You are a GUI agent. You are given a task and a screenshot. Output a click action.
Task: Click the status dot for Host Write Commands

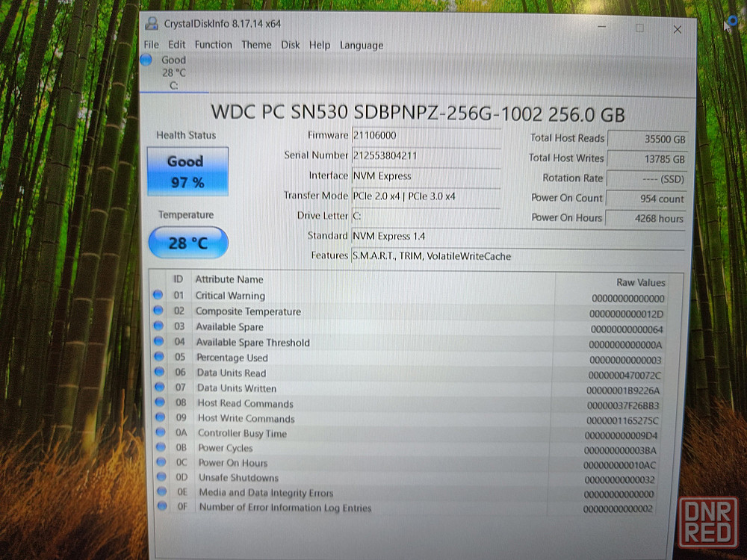point(161,417)
